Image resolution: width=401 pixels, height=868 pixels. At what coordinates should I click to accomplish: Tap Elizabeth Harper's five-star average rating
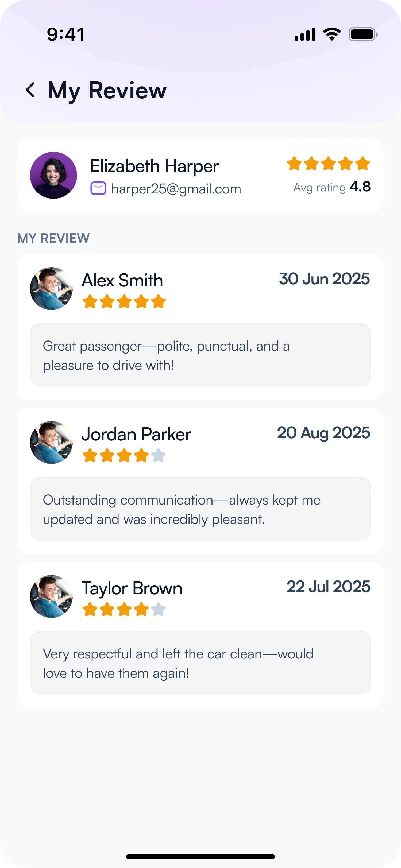pyautogui.click(x=328, y=164)
